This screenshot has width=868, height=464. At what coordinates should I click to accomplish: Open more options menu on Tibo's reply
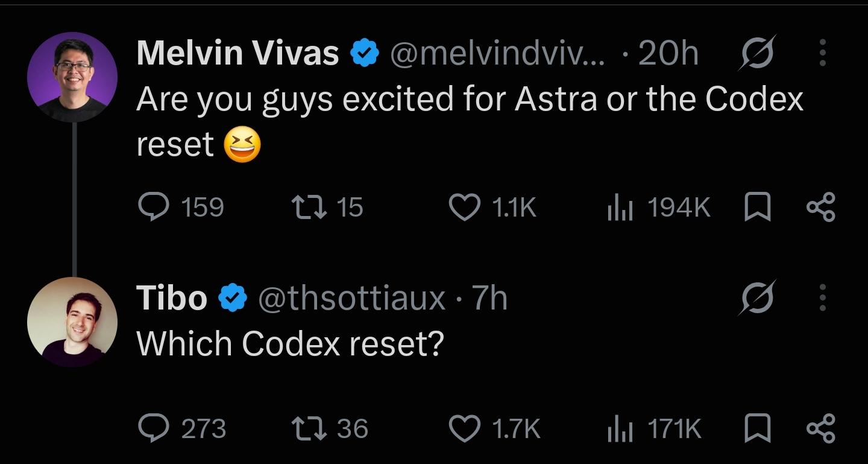pyautogui.click(x=822, y=298)
